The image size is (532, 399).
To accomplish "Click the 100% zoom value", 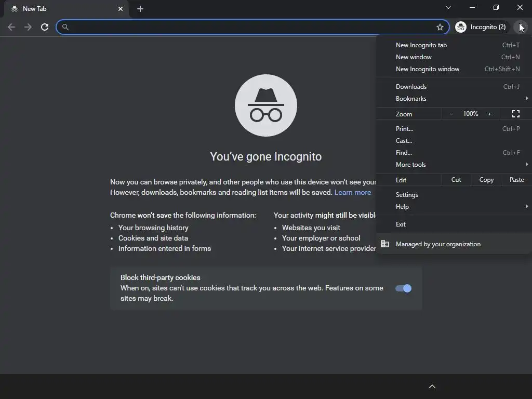I will pyautogui.click(x=470, y=114).
